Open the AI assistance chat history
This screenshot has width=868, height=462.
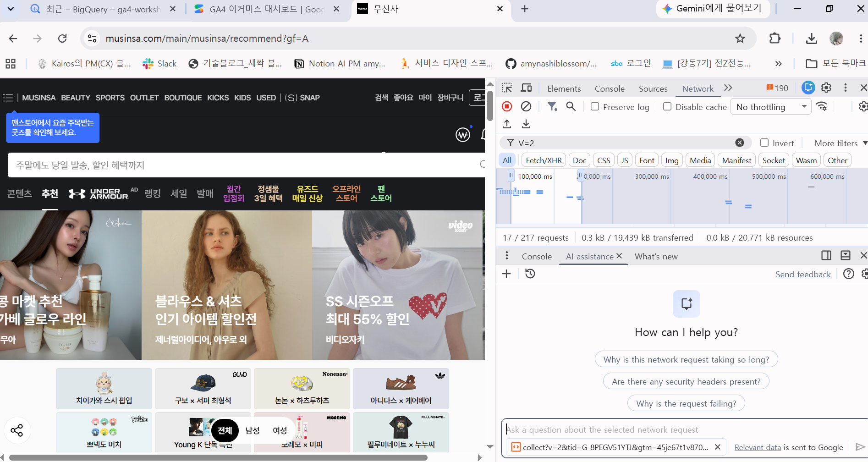(530, 274)
